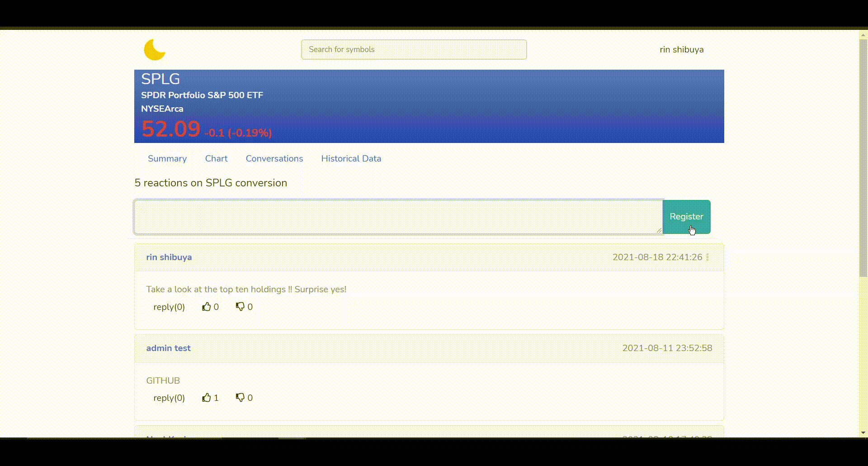Thumbs down the GITHUB comment
The height and width of the screenshot is (466, 868).
(240, 398)
